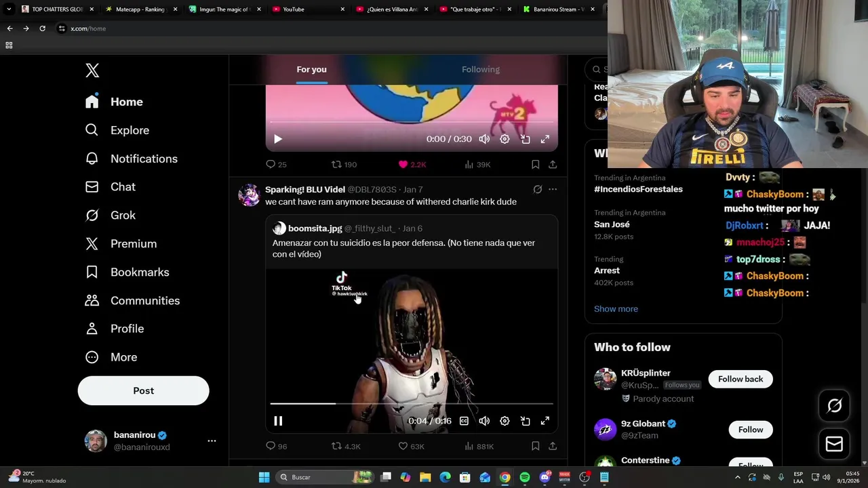This screenshot has height=488, width=868.
Task: Open more options on Sparking! BLU Videl post
Action: click(x=553, y=190)
